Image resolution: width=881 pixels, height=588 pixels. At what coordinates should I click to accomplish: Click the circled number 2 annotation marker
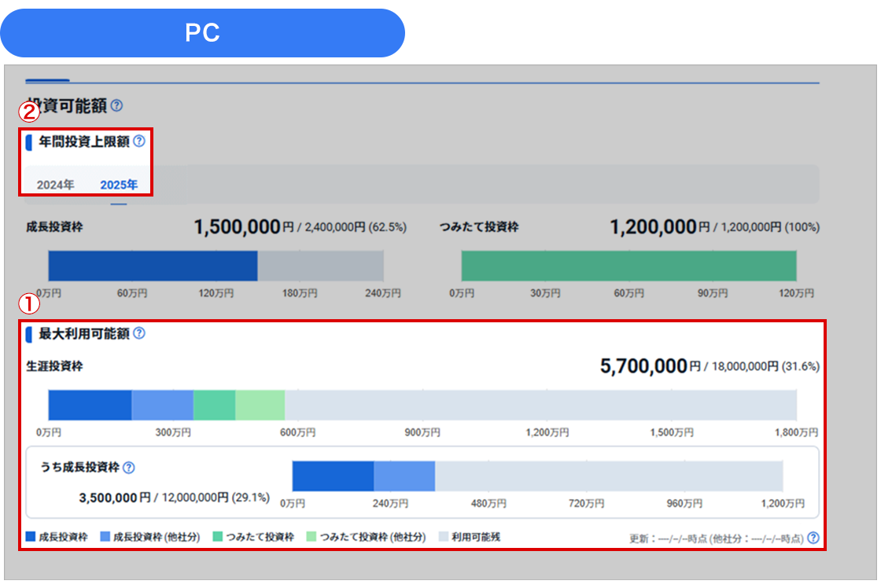point(28,113)
